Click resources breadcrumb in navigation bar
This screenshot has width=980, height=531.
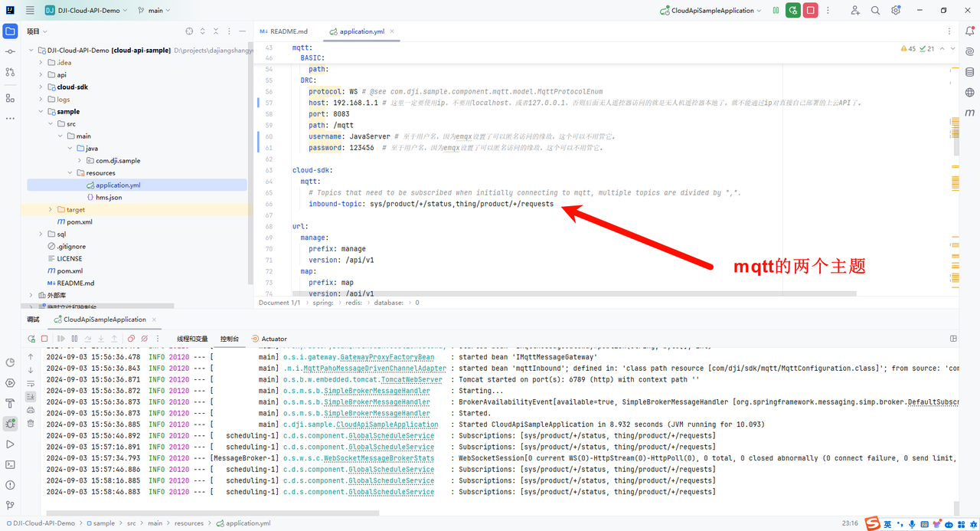[x=189, y=523]
